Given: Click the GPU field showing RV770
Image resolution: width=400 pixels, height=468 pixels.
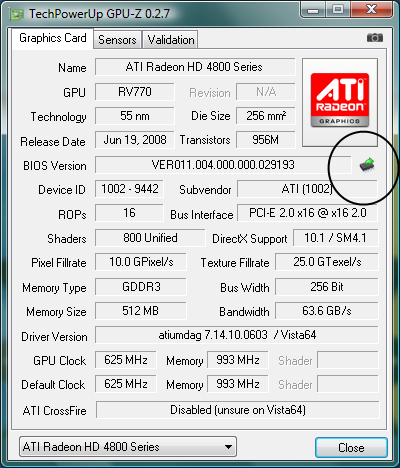Looking at the screenshot, I should coord(135,92).
